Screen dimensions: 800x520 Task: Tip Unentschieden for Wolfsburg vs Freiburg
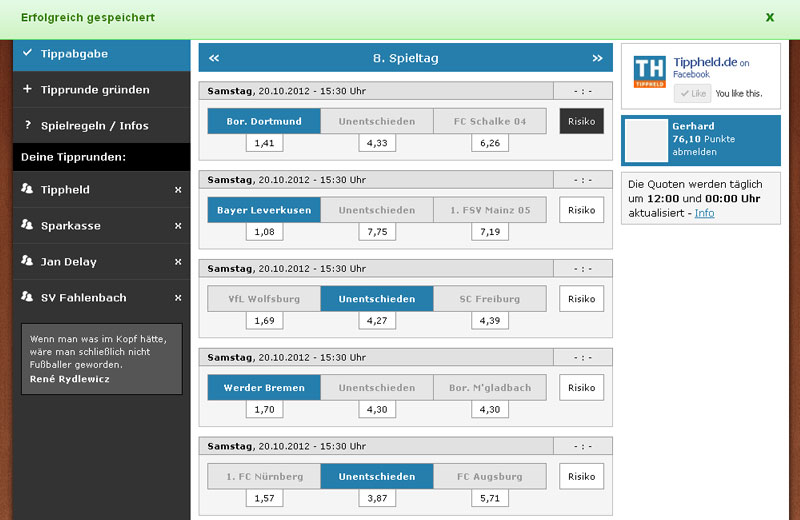tap(377, 299)
